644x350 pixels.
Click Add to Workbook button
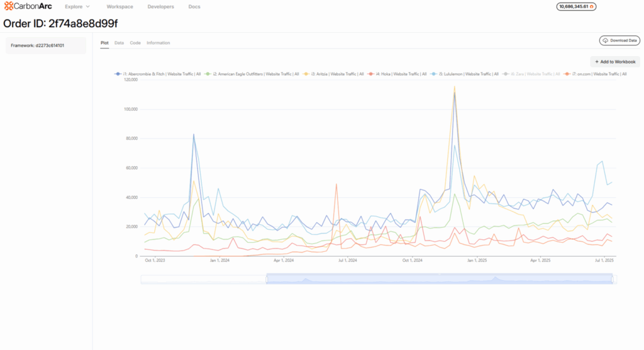click(x=615, y=62)
